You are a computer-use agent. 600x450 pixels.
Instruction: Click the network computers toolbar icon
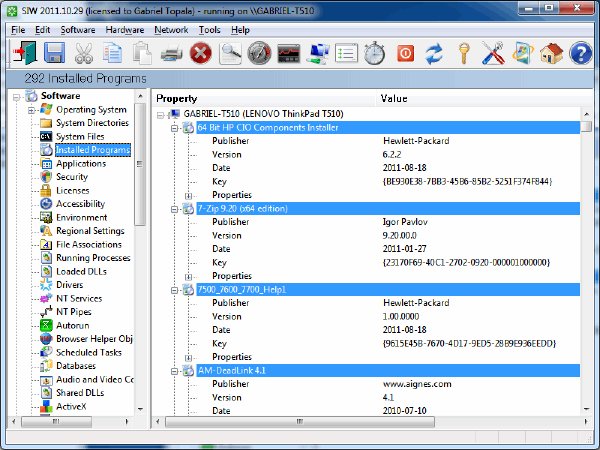(x=318, y=53)
